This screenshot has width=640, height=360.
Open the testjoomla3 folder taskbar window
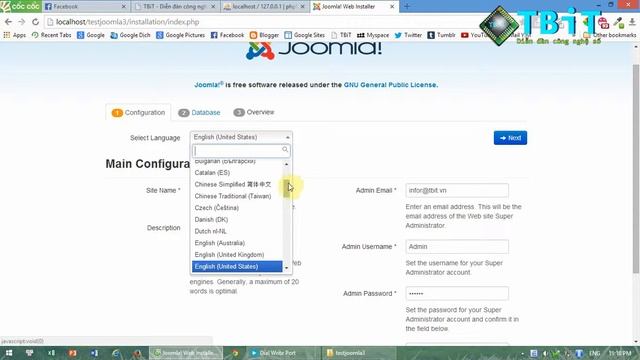click(x=358, y=353)
